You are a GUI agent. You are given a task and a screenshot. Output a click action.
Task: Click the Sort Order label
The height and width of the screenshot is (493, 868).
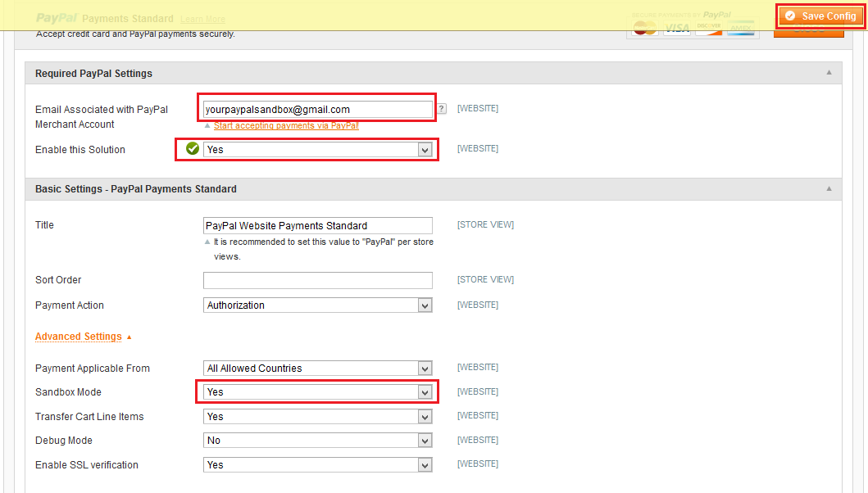[x=58, y=280]
